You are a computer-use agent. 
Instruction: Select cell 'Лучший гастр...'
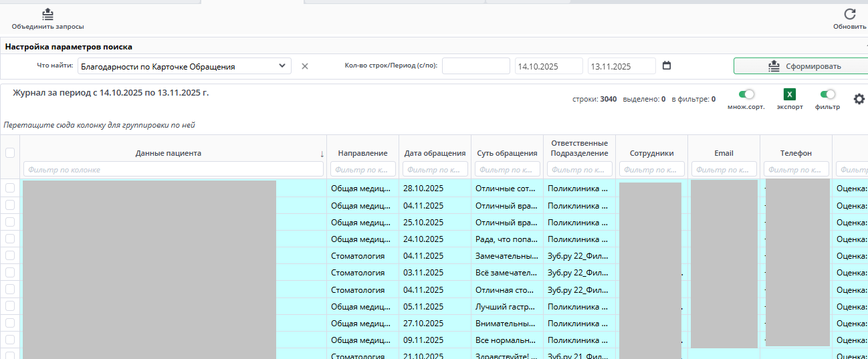click(x=507, y=306)
